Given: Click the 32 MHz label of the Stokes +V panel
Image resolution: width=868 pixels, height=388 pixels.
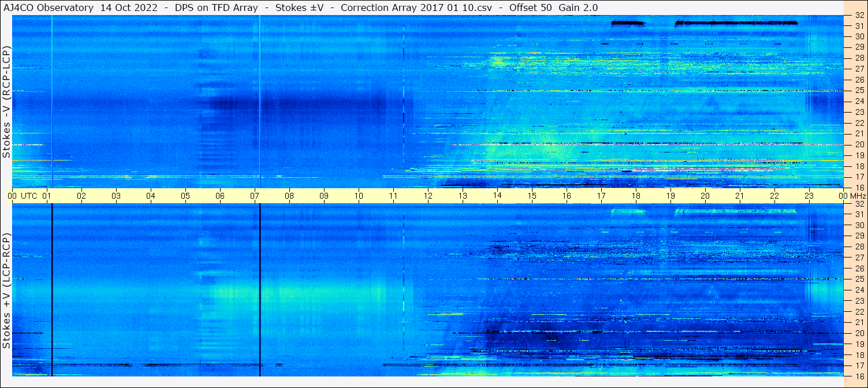Looking at the screenshot, I should pos(859,204).
